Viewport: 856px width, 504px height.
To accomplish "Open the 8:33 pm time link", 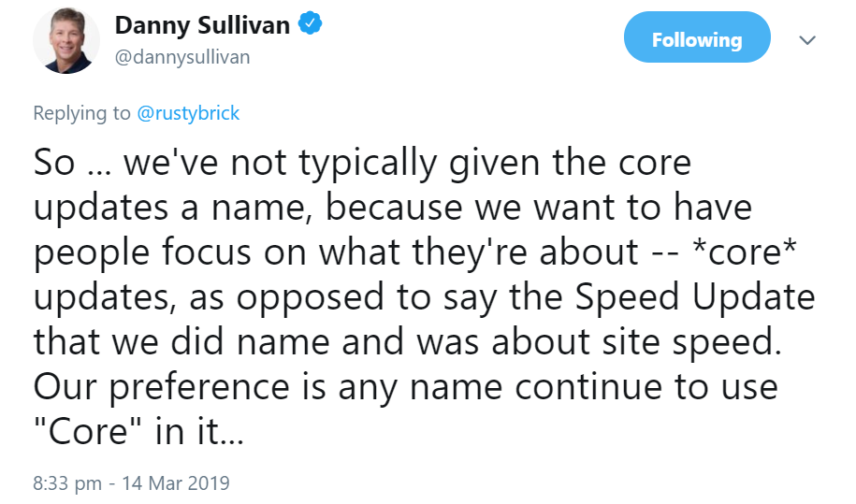I will (68, 483).
